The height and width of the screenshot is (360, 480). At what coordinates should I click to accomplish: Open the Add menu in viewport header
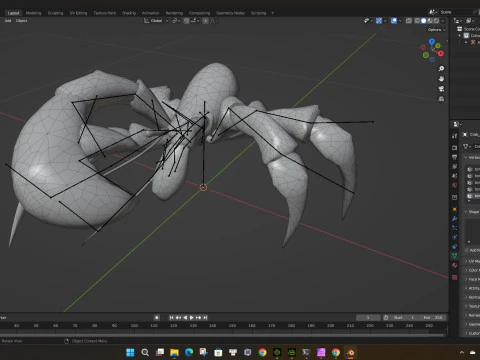[8, 21]
